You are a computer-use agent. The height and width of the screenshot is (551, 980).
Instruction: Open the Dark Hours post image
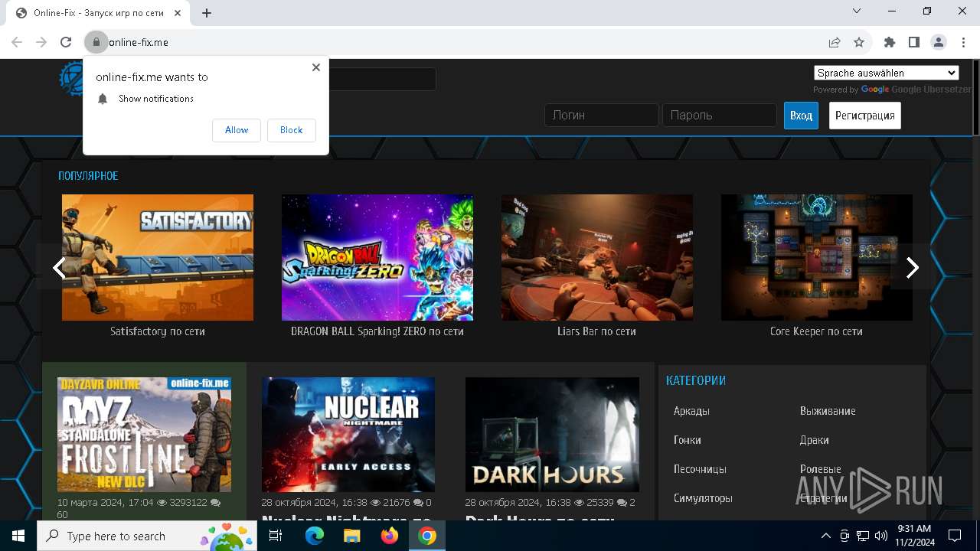[552, 434]
